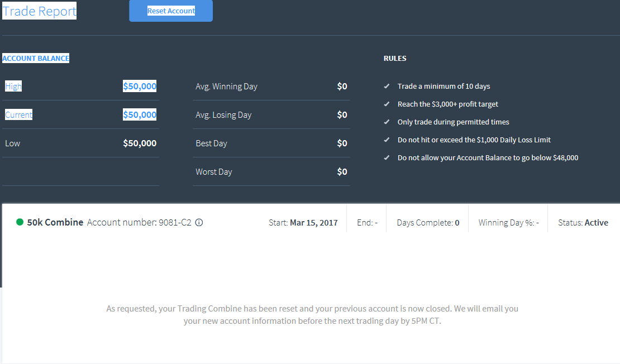This screenshot has width=620, height=364.
Task: Click the Account Balance below $48,000 rule text
Action: [488, 157]
